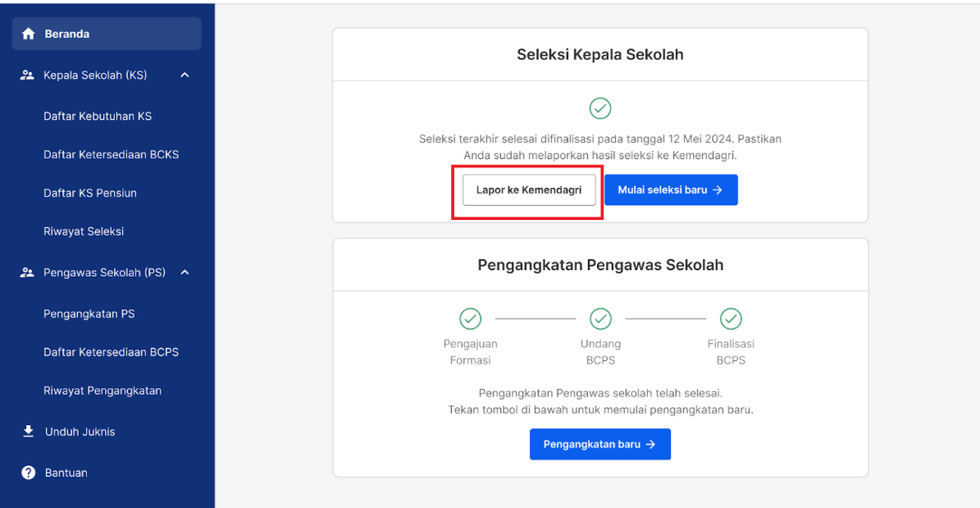Image resolution: width=980 pixels, height=508 pixels.
Task: Collapse the Pengawas Sekolah (PS) section chevron
Action: pyautogui.click(x=185, y=272)
